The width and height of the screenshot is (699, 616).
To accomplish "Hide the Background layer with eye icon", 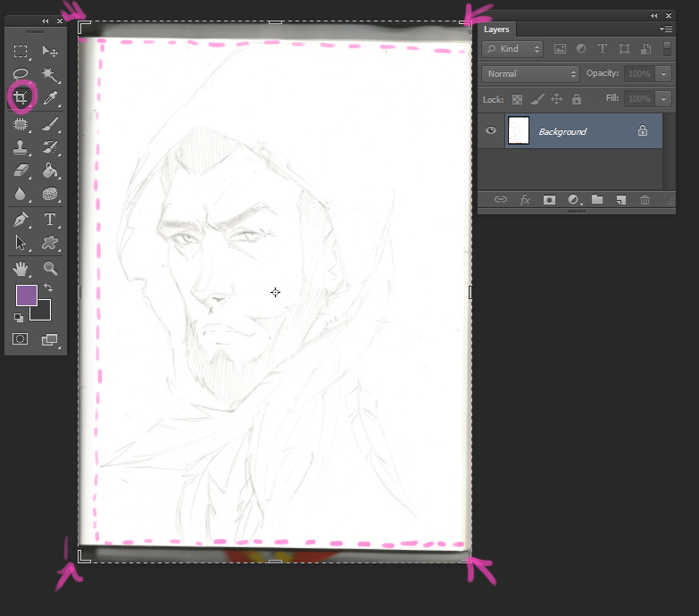I will point(491,131).
